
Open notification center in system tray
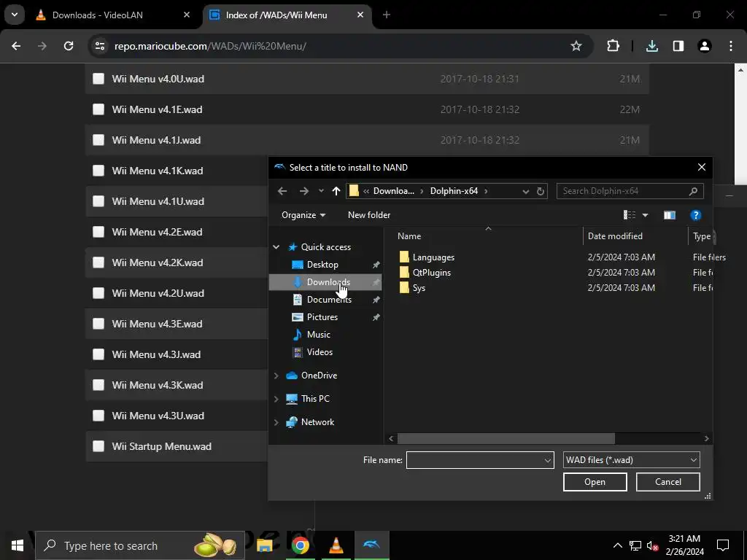(723, 545)
